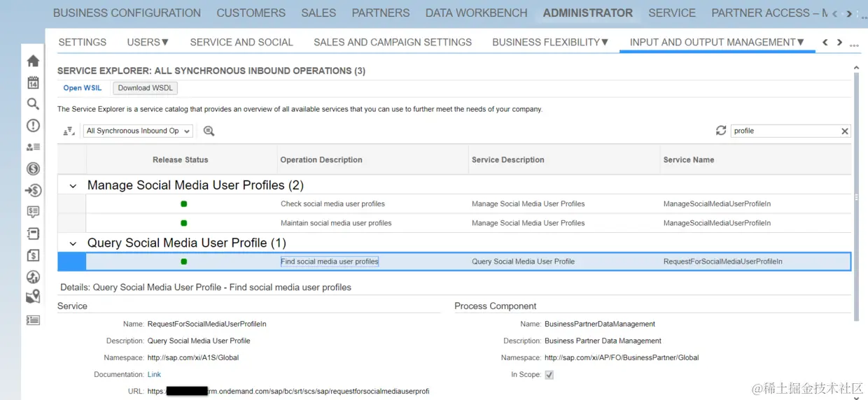868x400 pixels.
Task: Click the magnifier search icon in sidebar
Action: (33, 104)
